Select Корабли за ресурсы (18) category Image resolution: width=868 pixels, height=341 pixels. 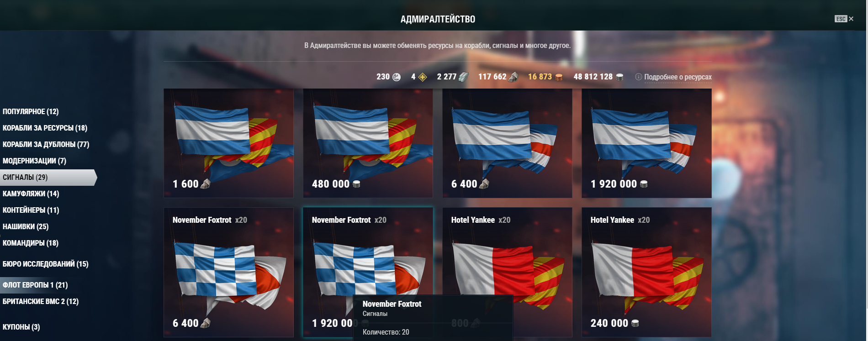click(45, 128)
